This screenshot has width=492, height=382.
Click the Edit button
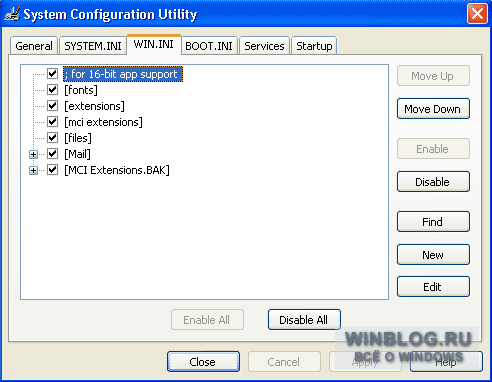(x=433, y=287)
